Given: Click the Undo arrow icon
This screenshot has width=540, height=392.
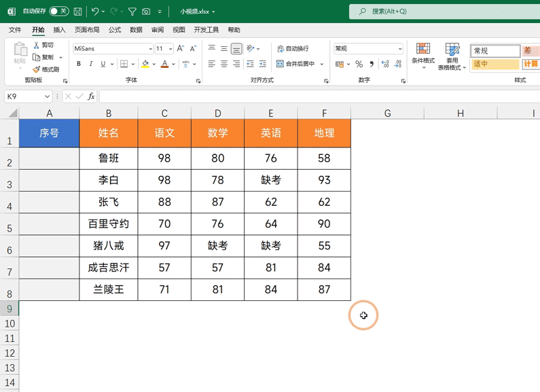Looking at the screenshot, I should [x=95, y=12].
